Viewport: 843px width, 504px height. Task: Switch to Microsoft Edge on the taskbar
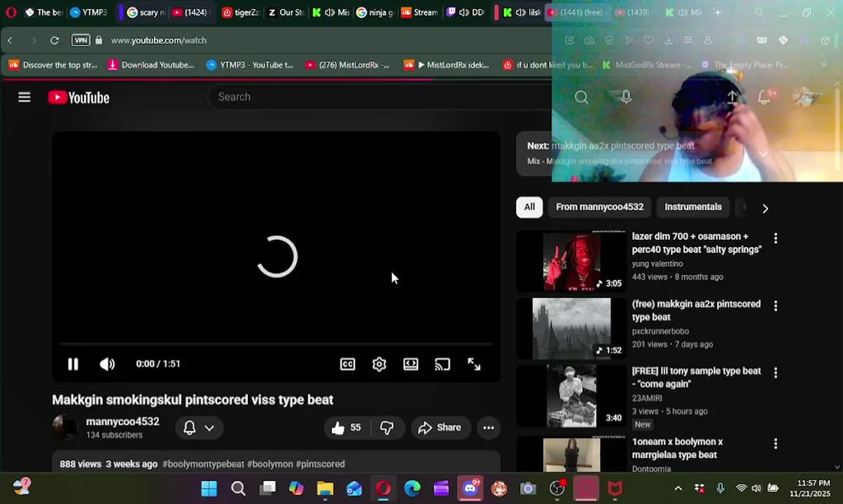coord(412,489)
